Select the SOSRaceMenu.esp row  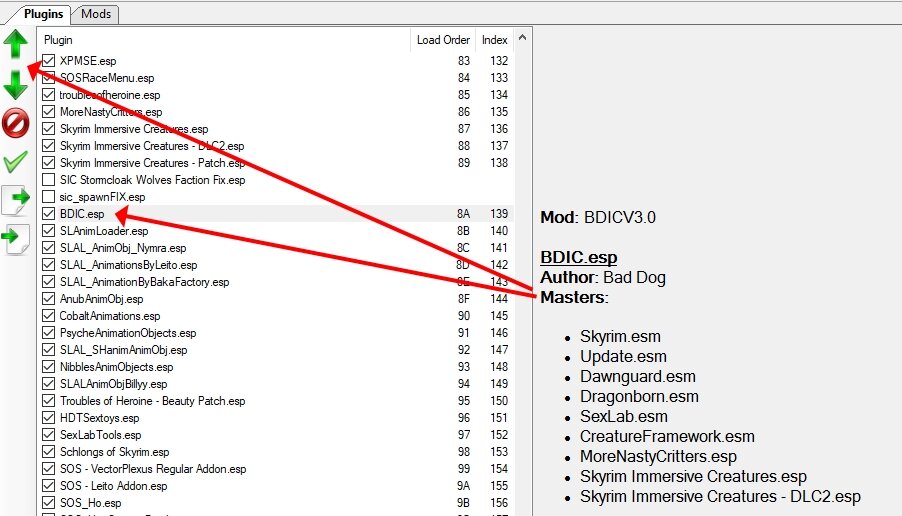point(276,78)
